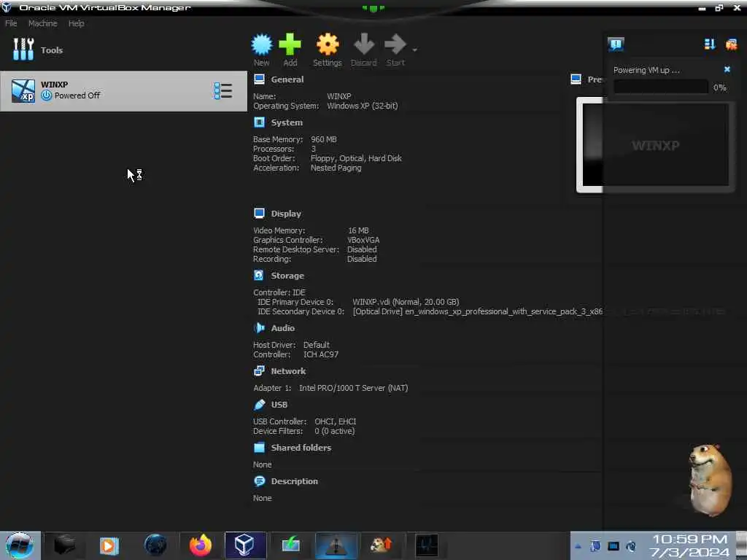
Task: Open the dropdown arrow next to Start
Action: pyautogui.click(x=414, y=50)
